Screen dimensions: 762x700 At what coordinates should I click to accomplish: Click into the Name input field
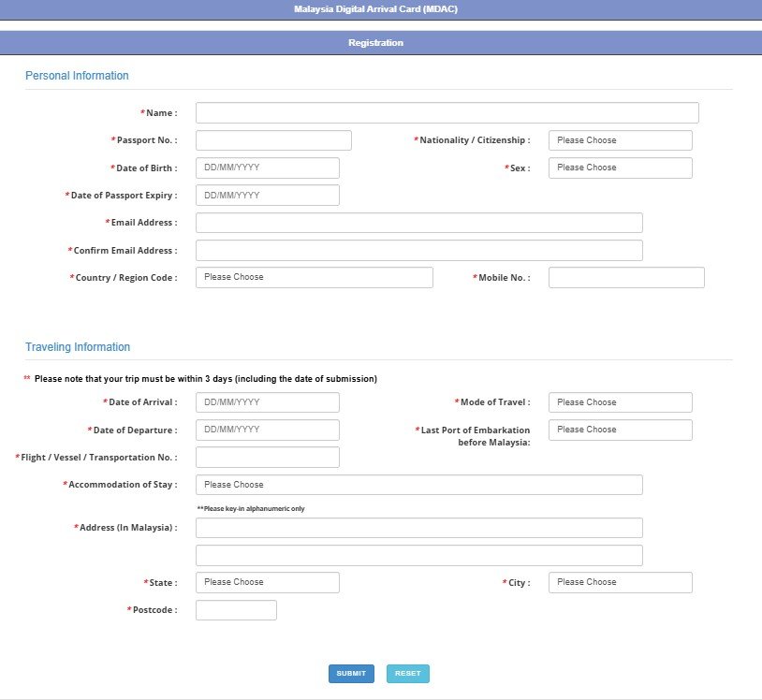447,111
